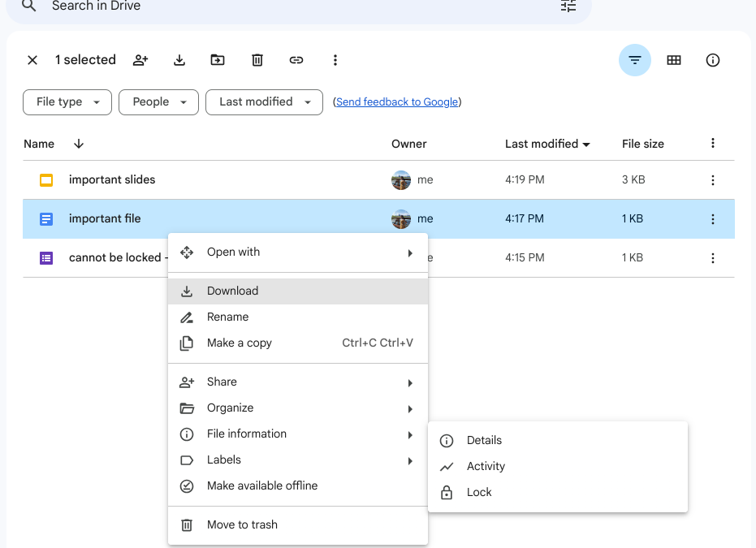Open the File type filter dropdown
Image resolution: width=756 pixels, height=548 pixels.
click(x=67, y=102)
